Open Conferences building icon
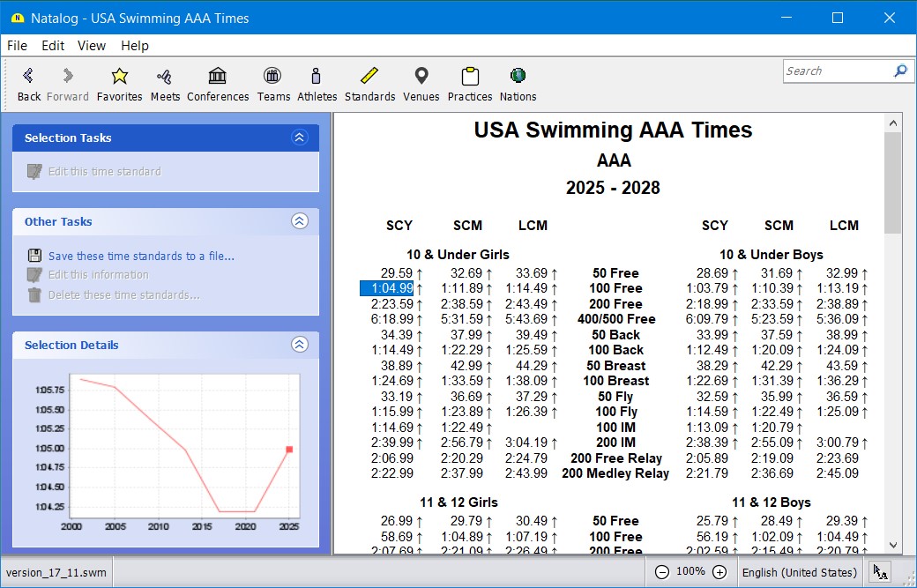The width and height of the screenshot is (917, 588). 218,77
